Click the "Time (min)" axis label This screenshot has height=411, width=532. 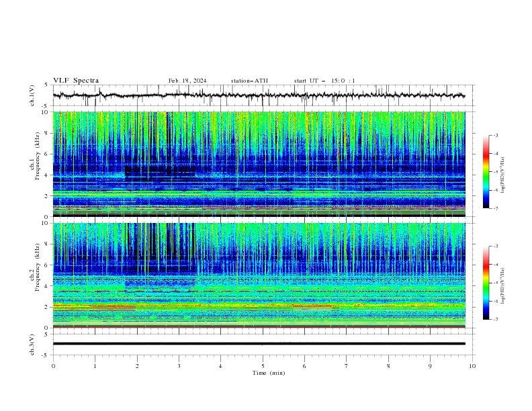pyautogui.click(x=269, y=373)
